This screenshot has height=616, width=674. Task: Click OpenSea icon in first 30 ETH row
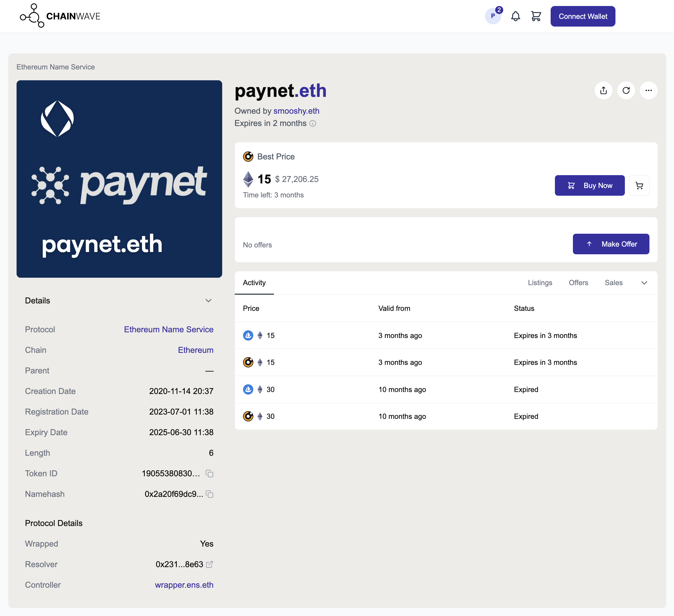pos(248,389)
